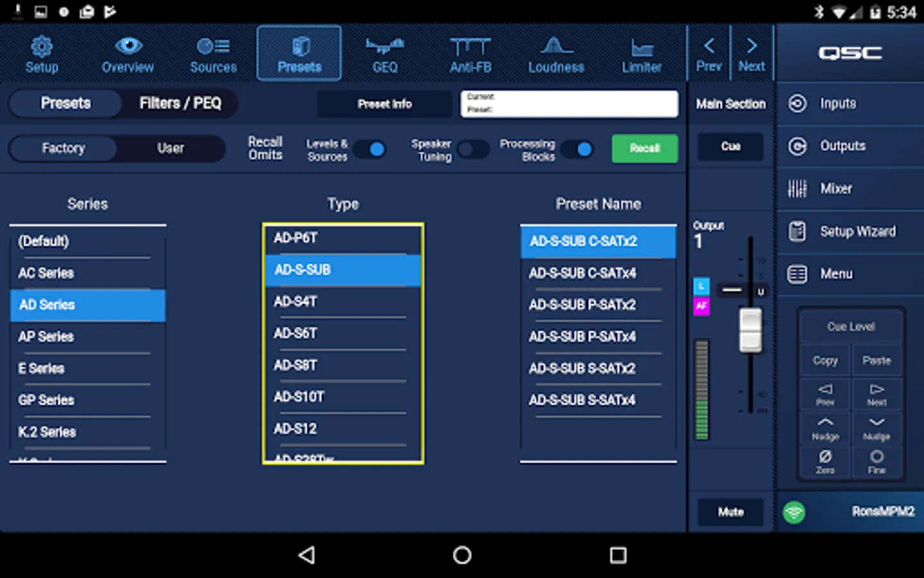Click the QSC logo
The image size is (924, 578).
(x=850, y=53)
